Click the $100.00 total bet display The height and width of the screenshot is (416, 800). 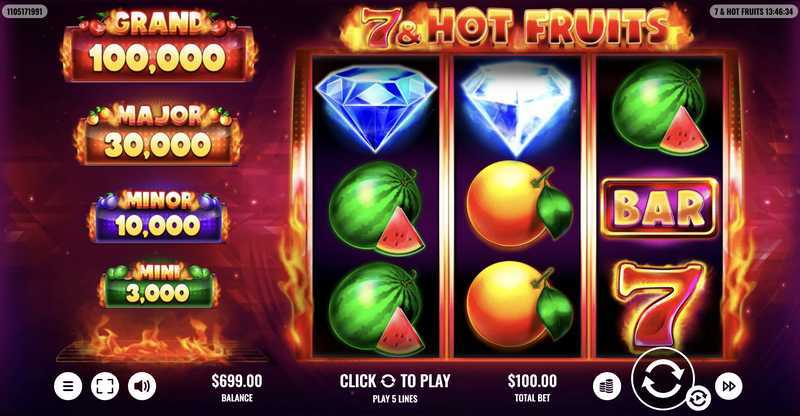(532, 387)
